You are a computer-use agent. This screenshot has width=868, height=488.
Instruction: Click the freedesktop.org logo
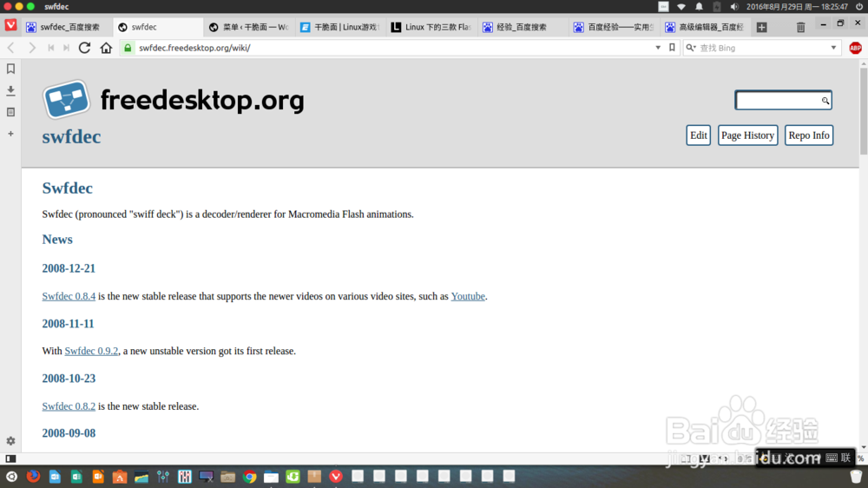tap(174, 100)
